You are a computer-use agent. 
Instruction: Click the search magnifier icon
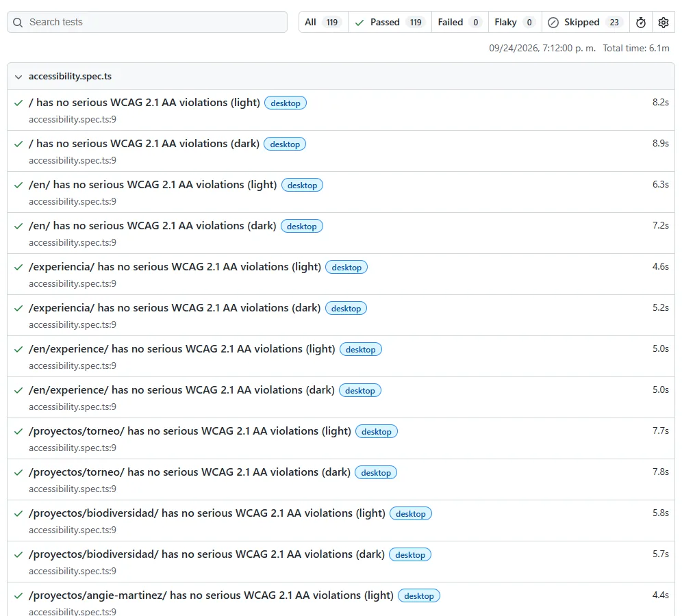18,22
